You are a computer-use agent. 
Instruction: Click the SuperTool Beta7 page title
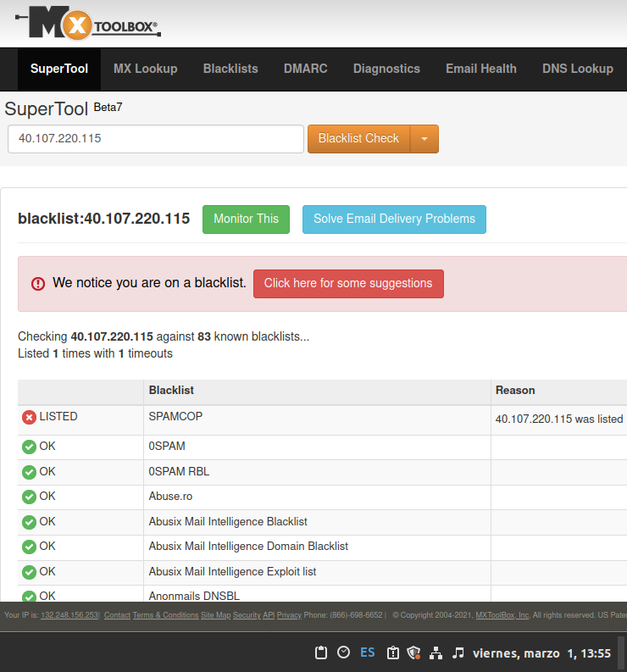[64, 108]
